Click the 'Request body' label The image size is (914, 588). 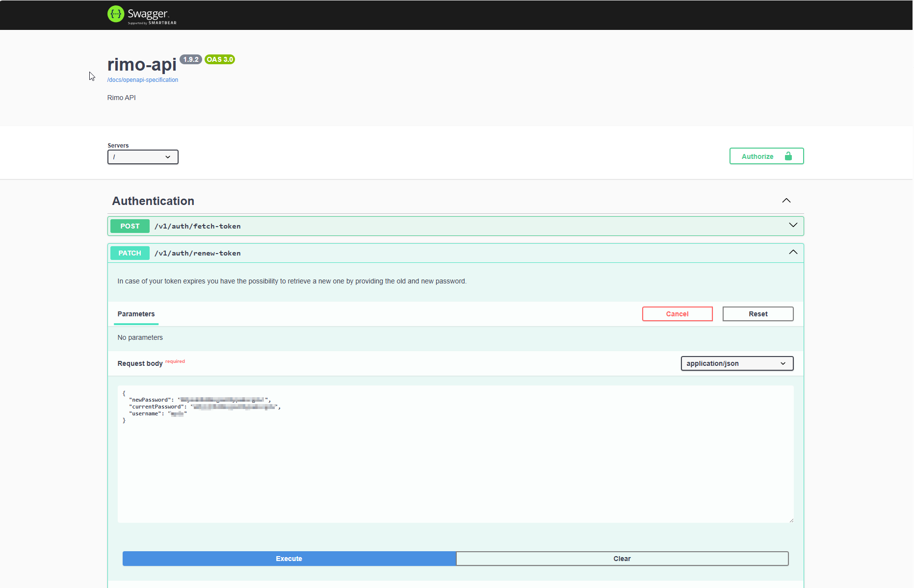click(140, 363)
